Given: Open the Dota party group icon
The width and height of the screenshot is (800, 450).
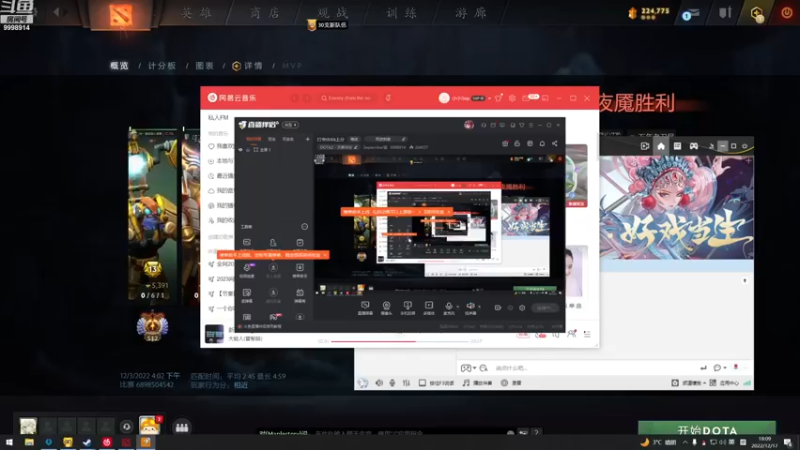Looking at the screenshot, I should pos(182,427).
